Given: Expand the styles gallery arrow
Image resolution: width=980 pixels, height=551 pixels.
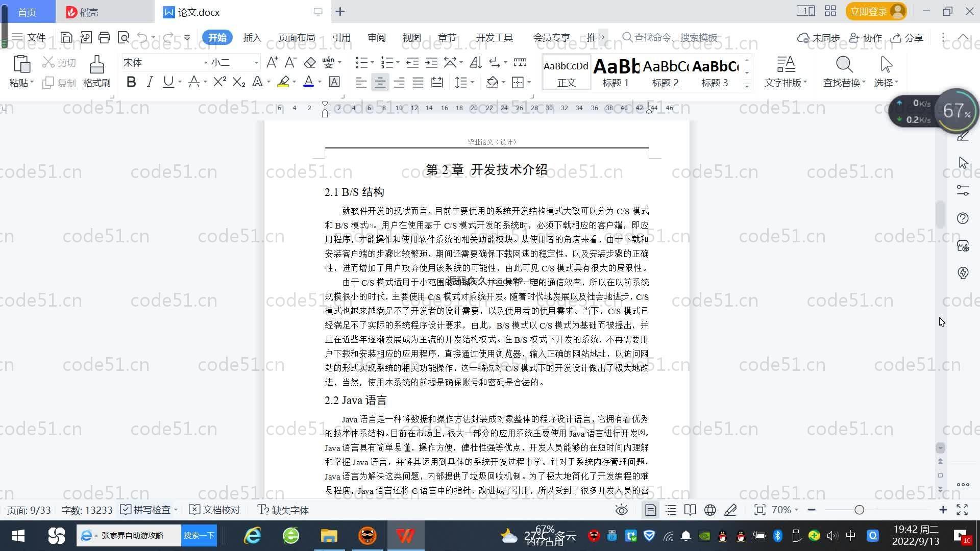Looking at the screenshot, I should pyautogui.click(x=747, y=85).
